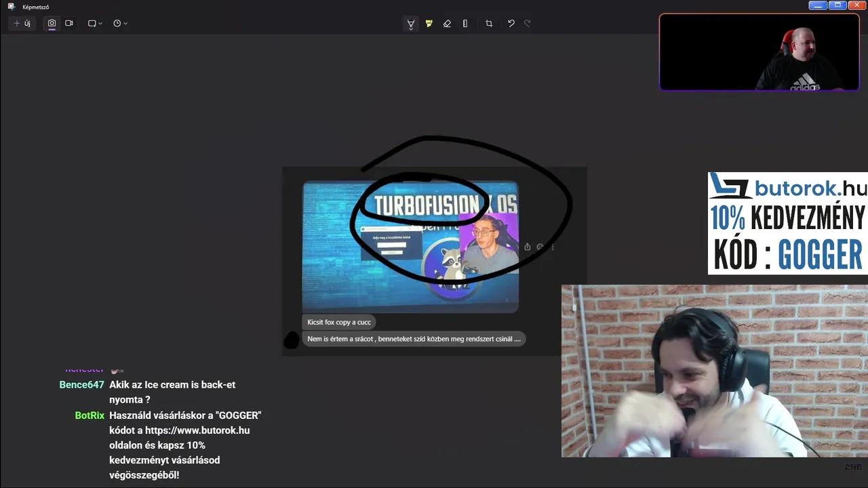Maximize the Képmetsző window
The width and height of the screenshot is (868, 488).
[837, 5]
